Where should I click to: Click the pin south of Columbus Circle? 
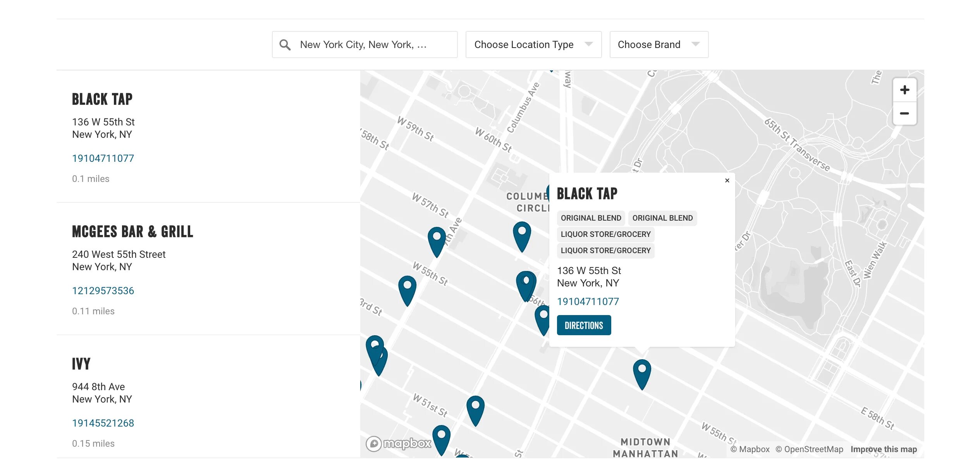pos(522,235)
